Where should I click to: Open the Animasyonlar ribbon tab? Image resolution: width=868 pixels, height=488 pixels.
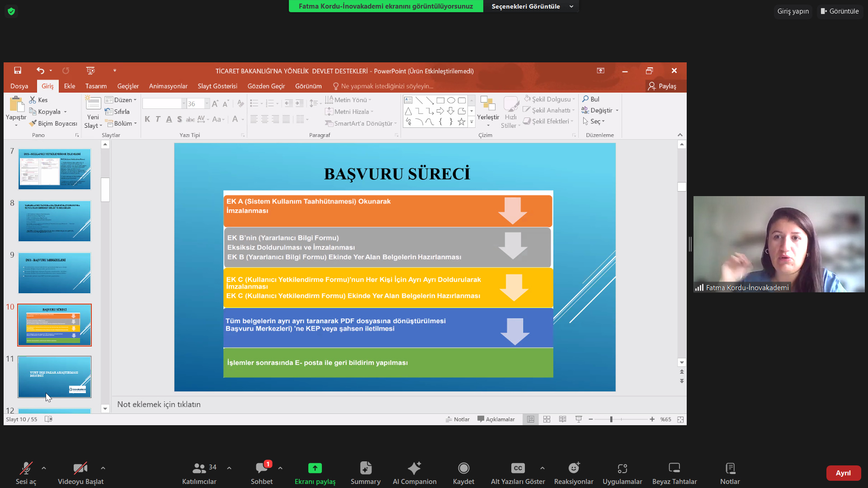pyautogui.click(x=168, y=86)
